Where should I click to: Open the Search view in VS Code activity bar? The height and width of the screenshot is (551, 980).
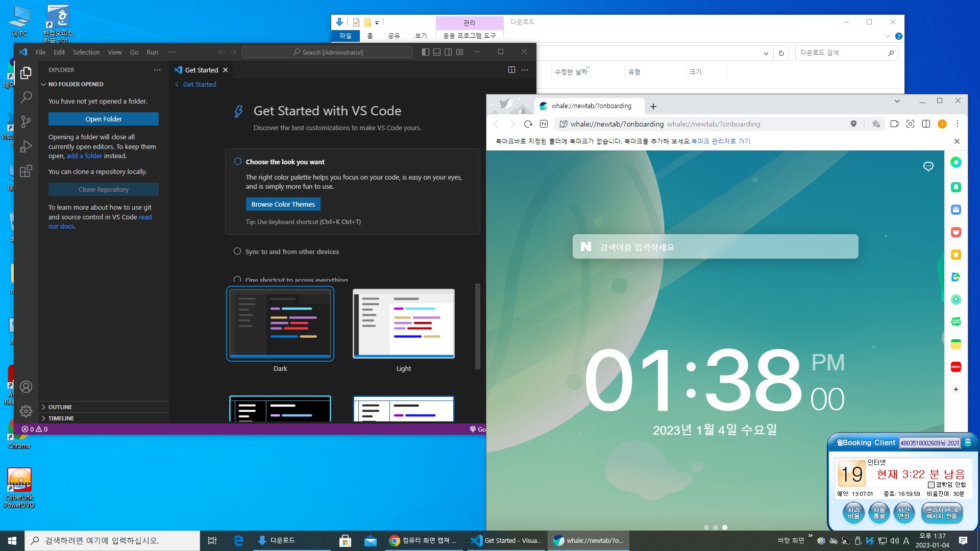coord(26,97)
